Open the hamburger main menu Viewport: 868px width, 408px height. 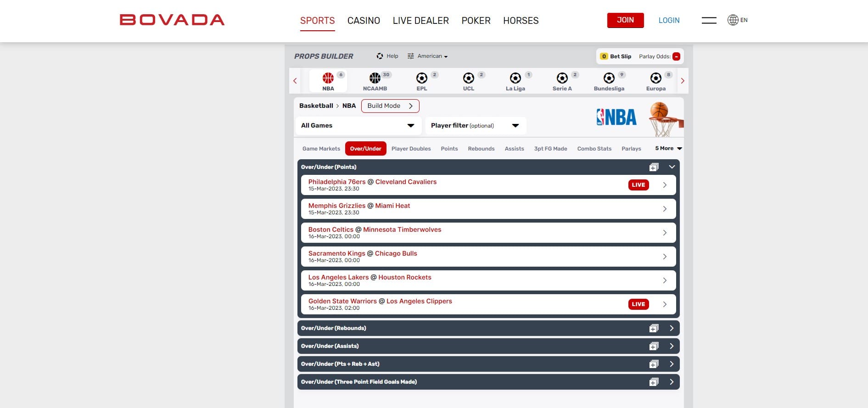(x=709, y=20)
